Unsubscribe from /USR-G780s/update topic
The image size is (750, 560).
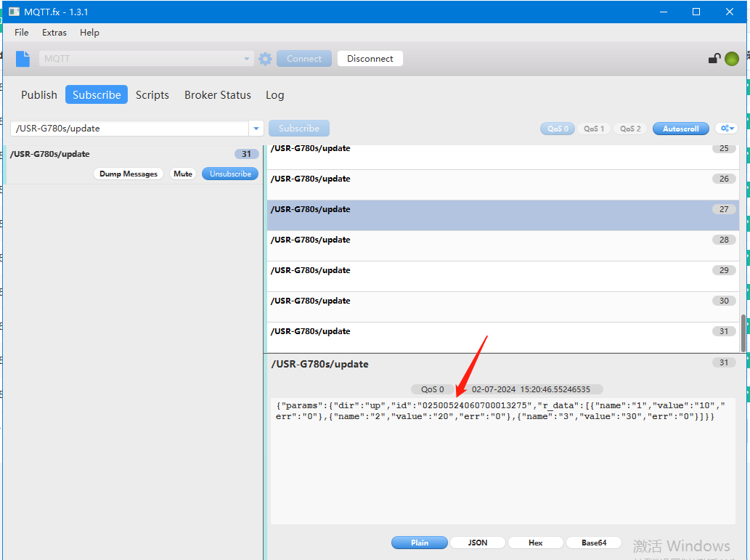coord(230,174)
